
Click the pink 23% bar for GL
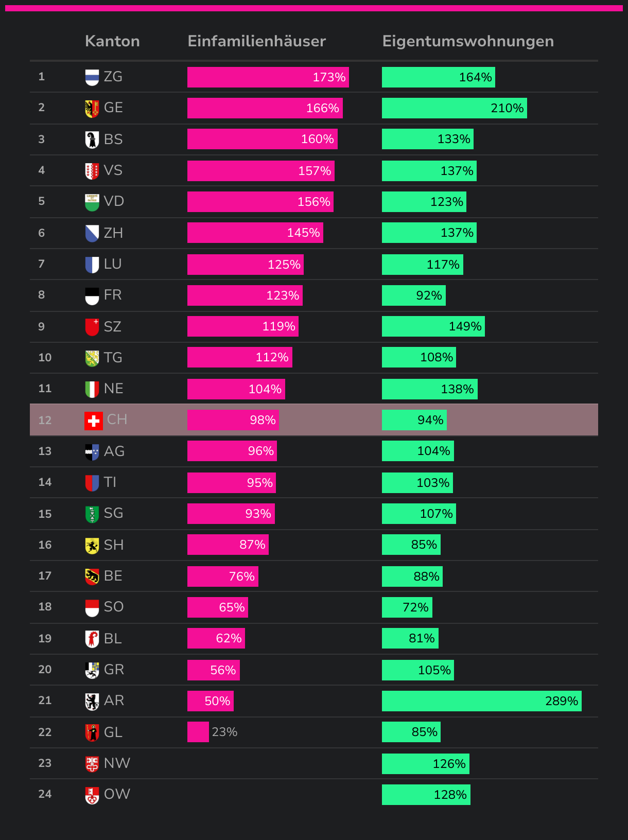(x=198, y=732)
